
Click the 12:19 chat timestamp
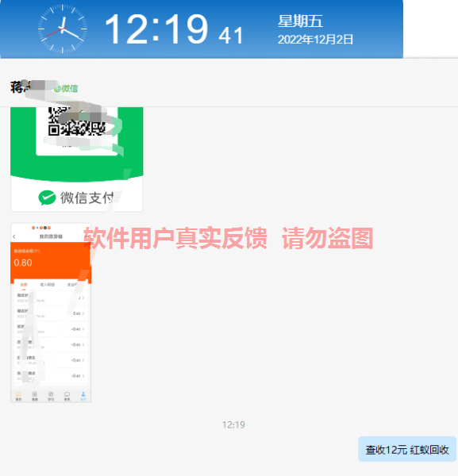click(x=233, y=424)
